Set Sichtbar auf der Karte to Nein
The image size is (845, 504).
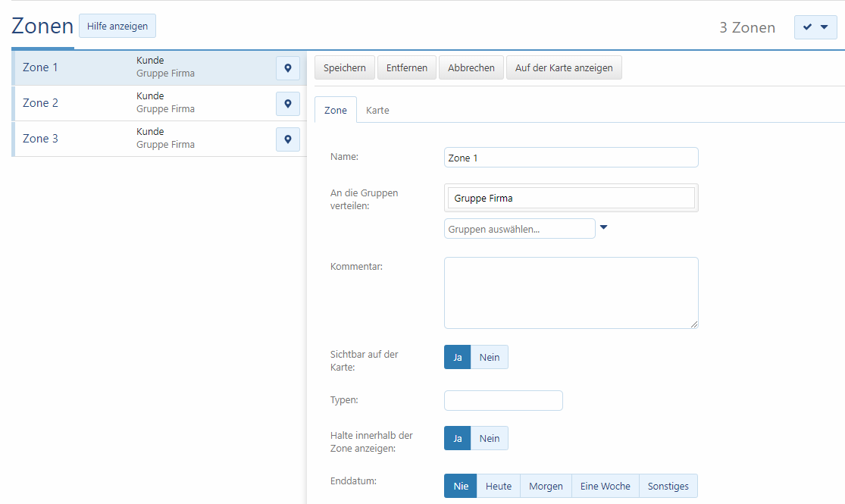tap(489, 357)
